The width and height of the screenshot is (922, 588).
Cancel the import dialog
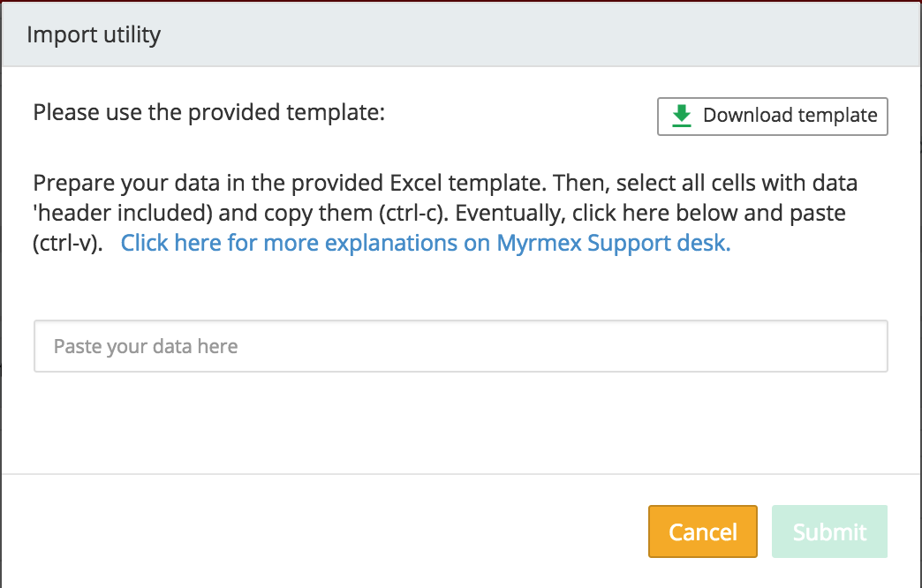[x=702, y=531]
